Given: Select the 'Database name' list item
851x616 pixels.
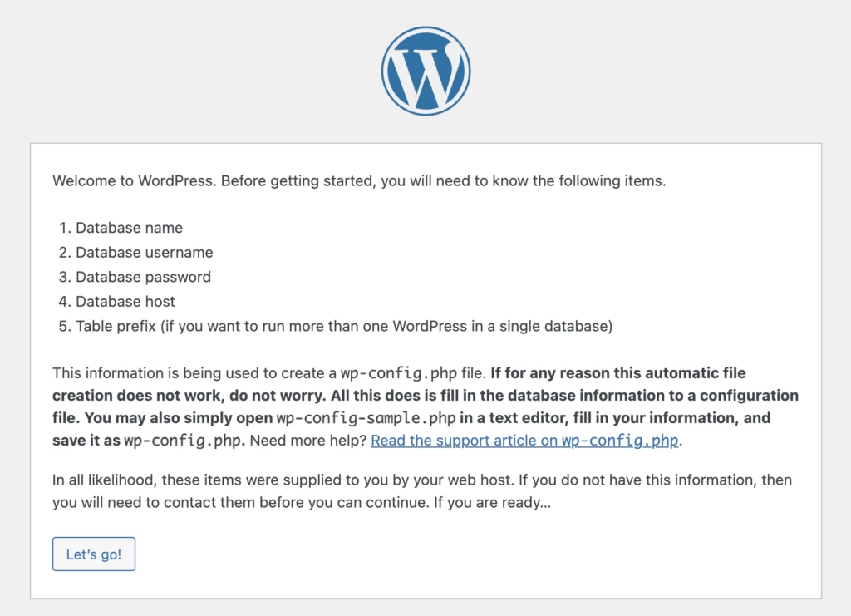Looking at the screenshot, I should click(129, 228).
